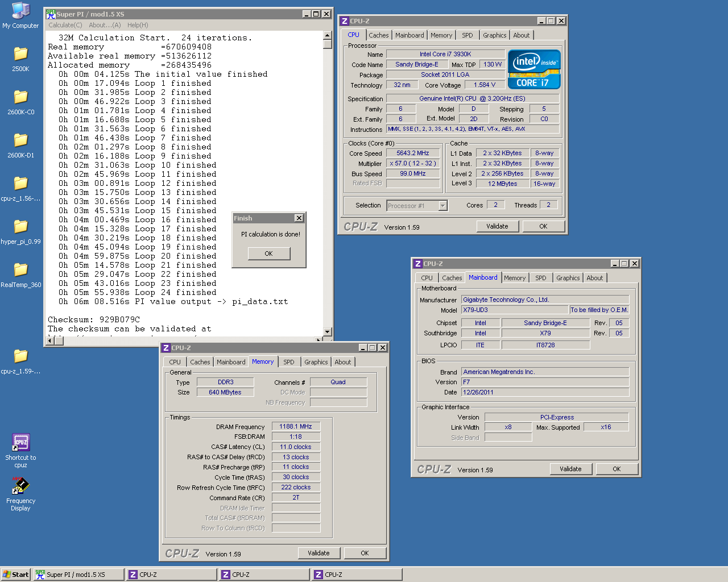Switch to Super PI taskbar item
Image resolution: width=728 pixels, height=582 pixels.
point(78,575)
